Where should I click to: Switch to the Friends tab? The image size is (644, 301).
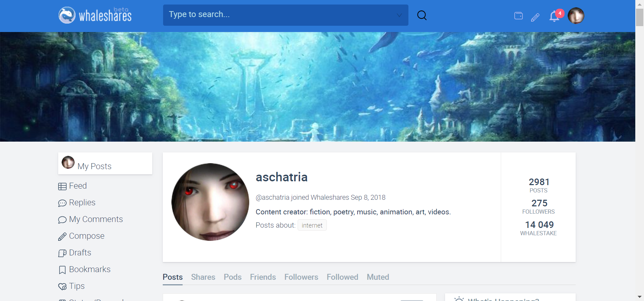263,277
